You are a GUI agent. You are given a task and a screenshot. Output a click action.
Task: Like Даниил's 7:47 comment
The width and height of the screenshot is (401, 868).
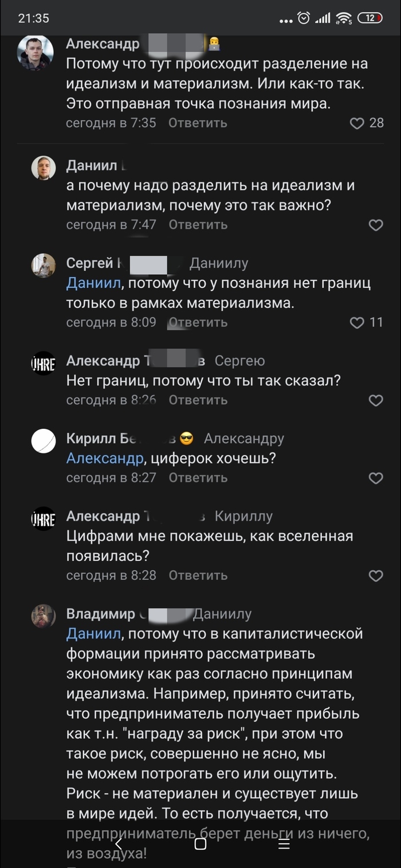[376, 225]
